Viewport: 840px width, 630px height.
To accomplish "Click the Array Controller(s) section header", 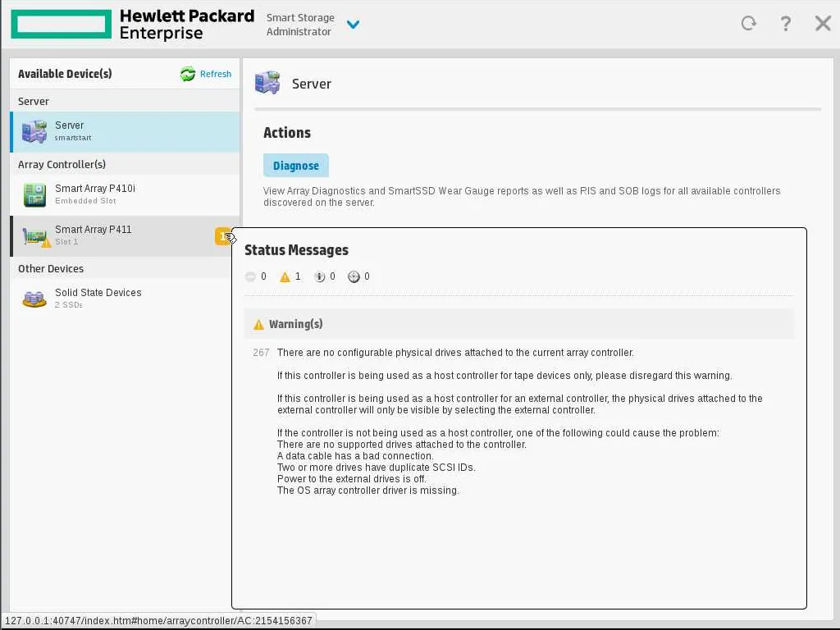I will coord(62,164).
